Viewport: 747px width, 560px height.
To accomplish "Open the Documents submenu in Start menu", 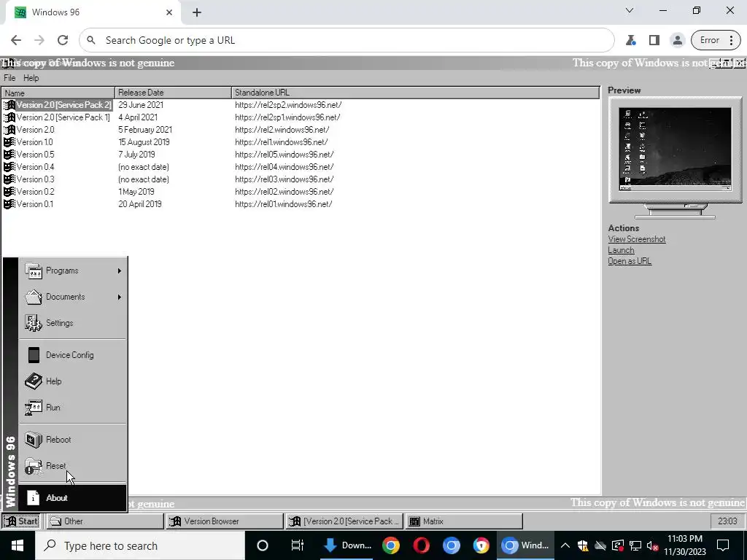I will tap(73, 297).
